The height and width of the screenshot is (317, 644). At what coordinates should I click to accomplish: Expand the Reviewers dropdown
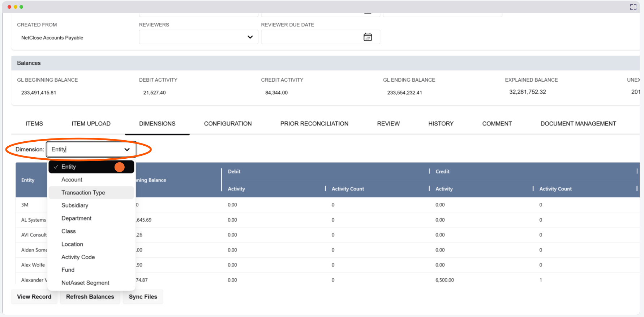point(250,37)
